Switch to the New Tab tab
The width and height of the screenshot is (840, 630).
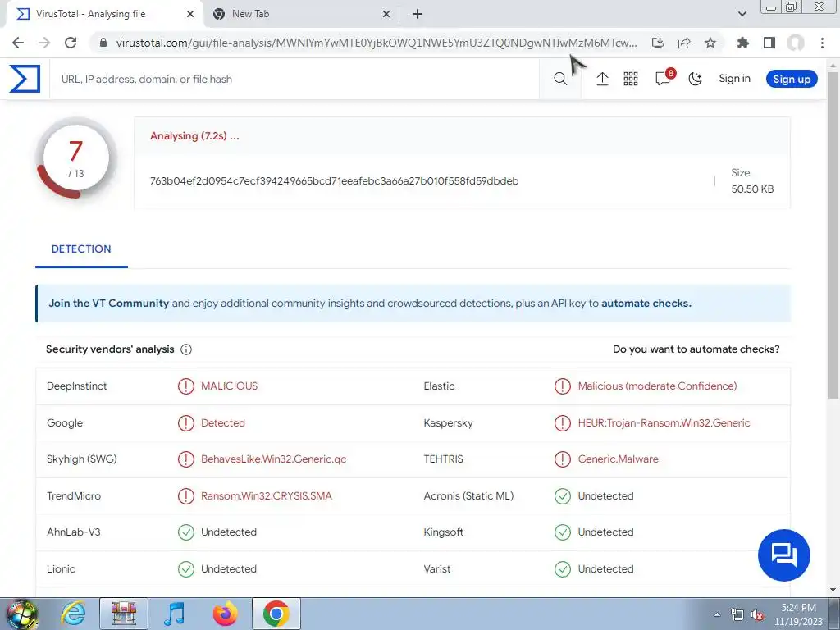coord(300,14)
